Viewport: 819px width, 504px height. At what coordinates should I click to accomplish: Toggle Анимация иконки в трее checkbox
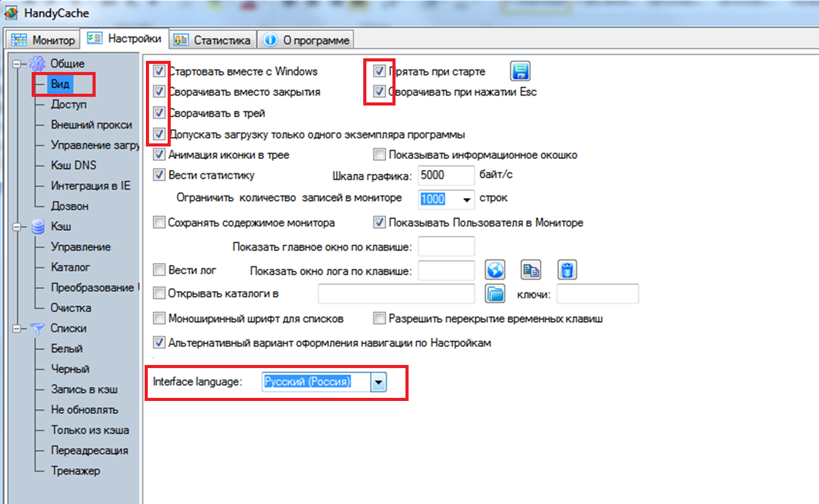[x=159, y=155]
